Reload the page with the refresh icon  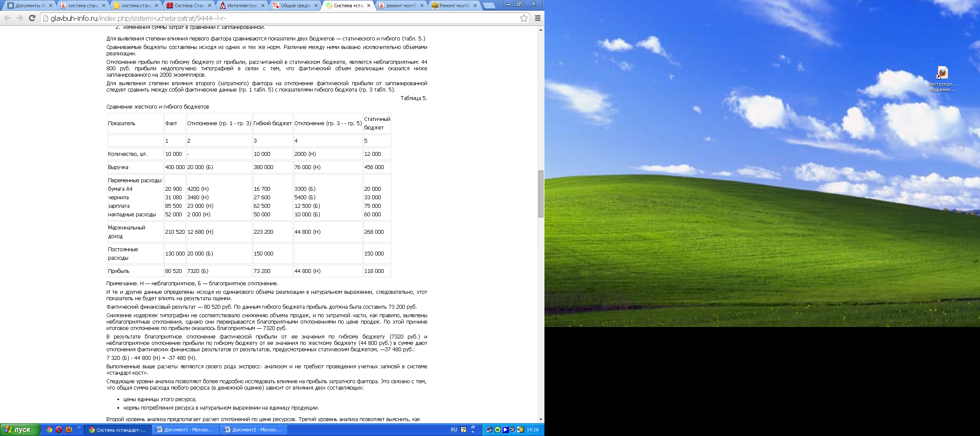[x=32, y=18]
